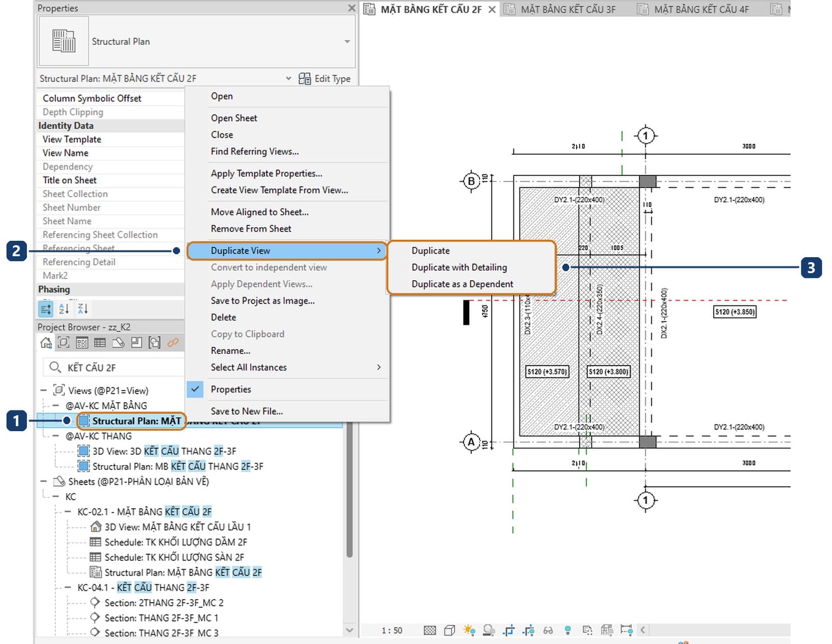The width and height of the screenshot is (832, 644).
Task: Click Show Analytical Model icon
Action: click(x=606, y=630)
